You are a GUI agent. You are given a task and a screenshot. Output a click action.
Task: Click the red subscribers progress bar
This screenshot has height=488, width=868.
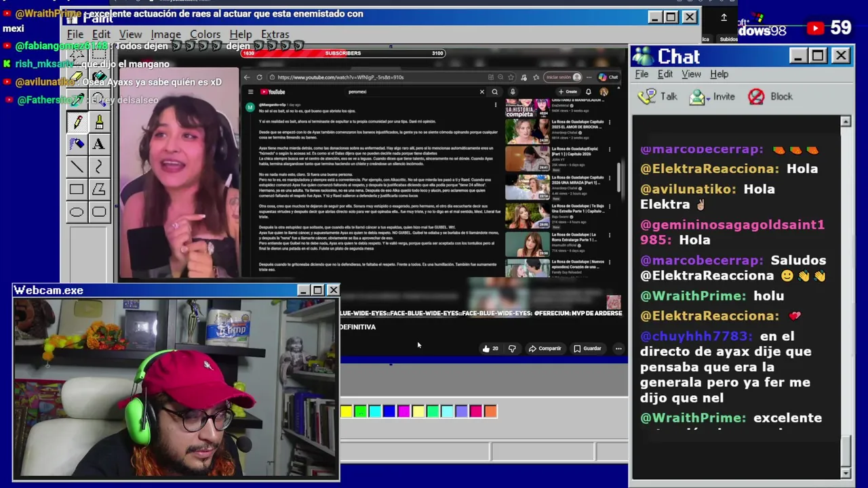tap(343, 54)
